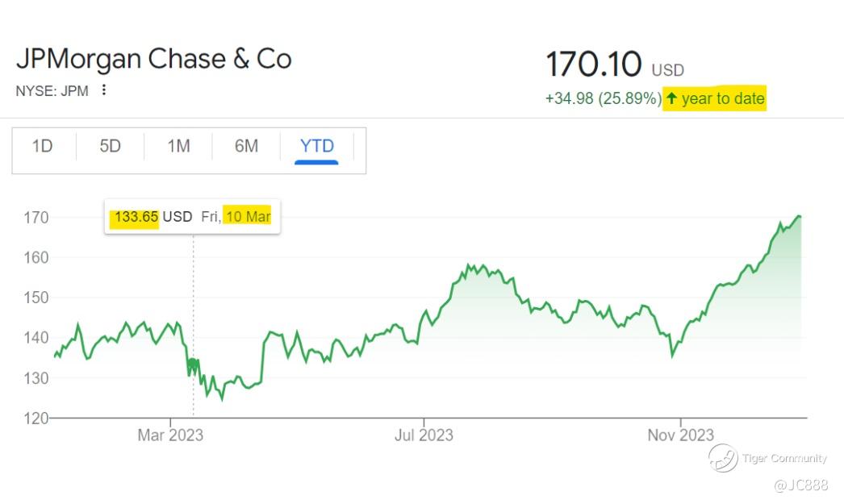The height and width of the screenshot is (504, 844).
Task: Click the highlighted year to date label
Action: click(723, 99)
